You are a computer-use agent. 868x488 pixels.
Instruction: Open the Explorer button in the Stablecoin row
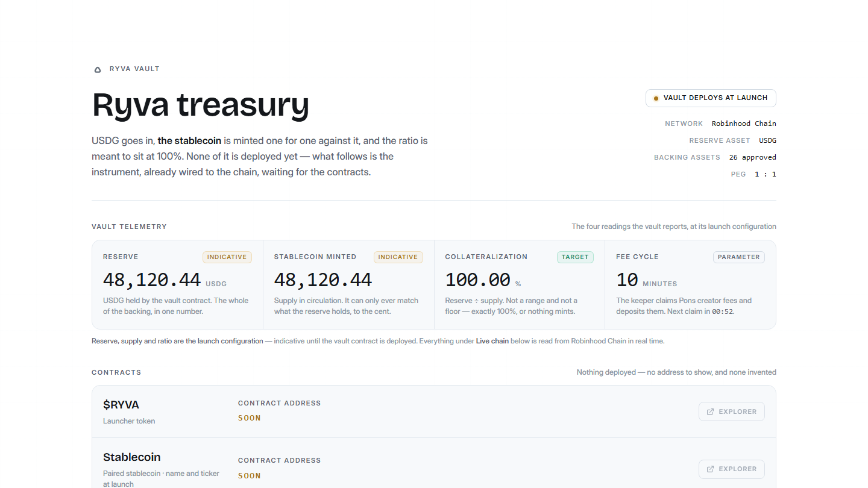(732, 469)
